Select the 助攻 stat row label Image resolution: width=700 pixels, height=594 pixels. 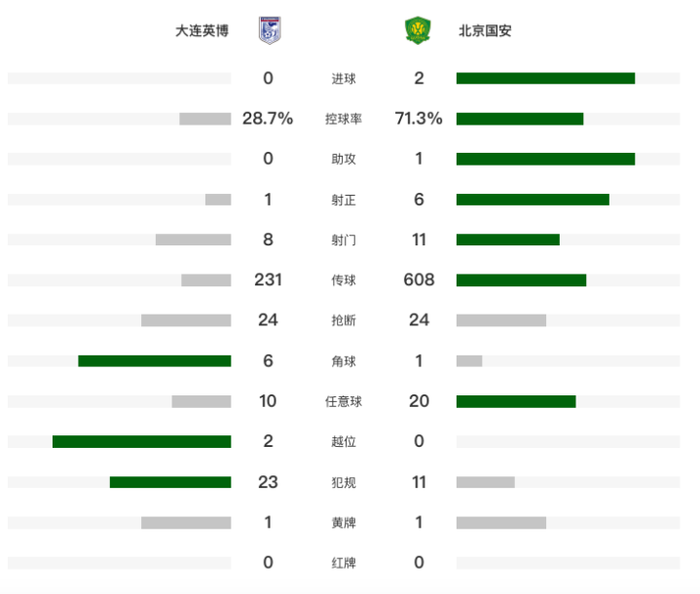[x=344, y=159]
